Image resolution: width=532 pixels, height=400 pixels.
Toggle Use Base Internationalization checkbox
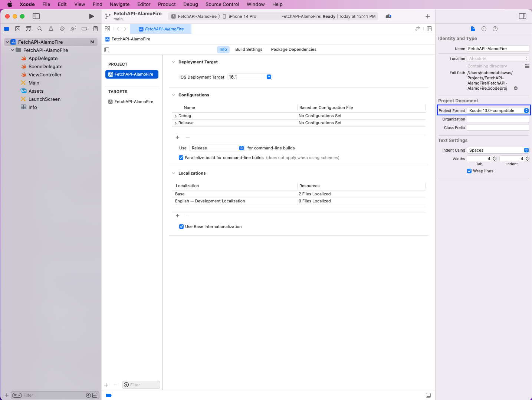point(181,227)
